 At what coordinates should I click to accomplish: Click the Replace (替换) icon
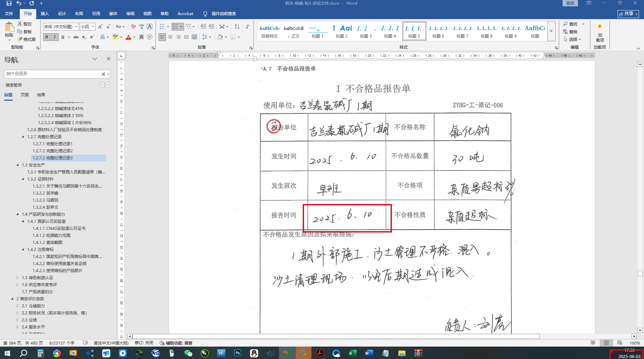[x=566, y=32]
